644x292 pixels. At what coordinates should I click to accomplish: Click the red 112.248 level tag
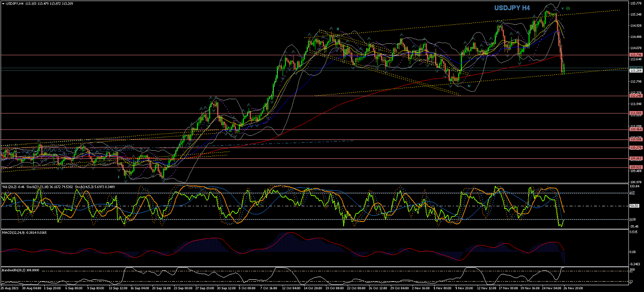(636, 96)
